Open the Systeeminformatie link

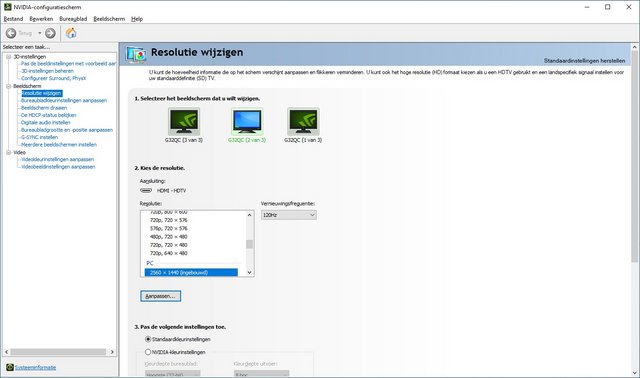click(x=36, y=367)
